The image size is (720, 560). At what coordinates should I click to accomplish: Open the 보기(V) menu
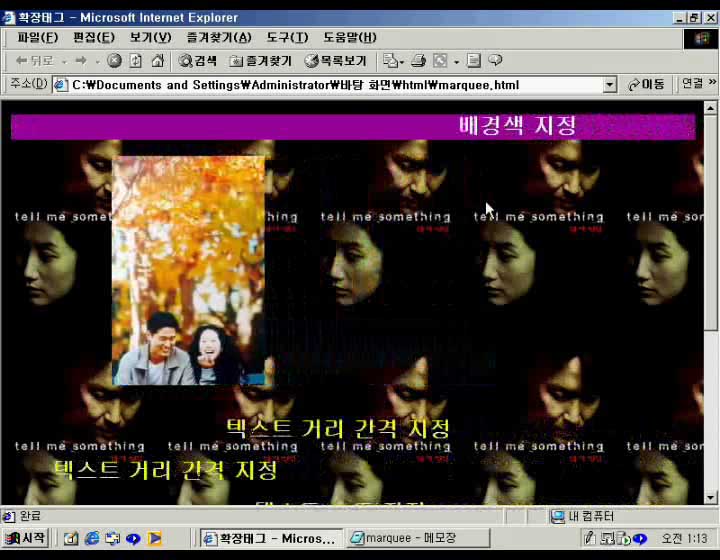pos(150,37)
